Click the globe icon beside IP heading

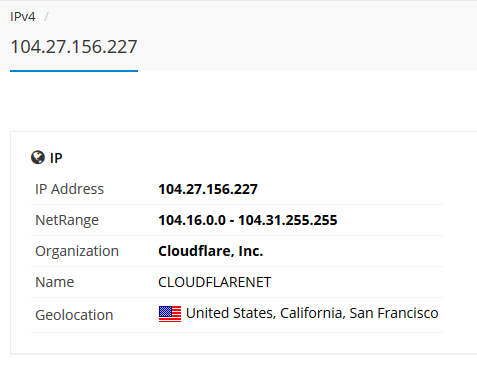38,157
